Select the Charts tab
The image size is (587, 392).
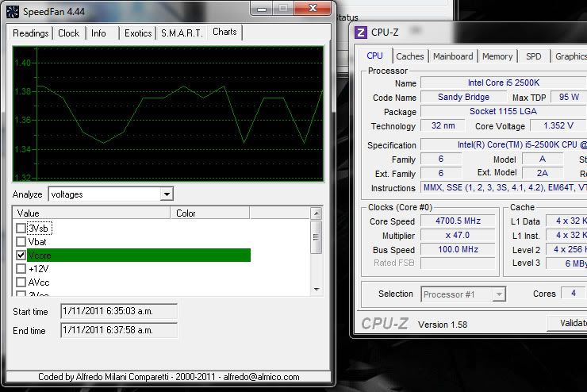224,33
